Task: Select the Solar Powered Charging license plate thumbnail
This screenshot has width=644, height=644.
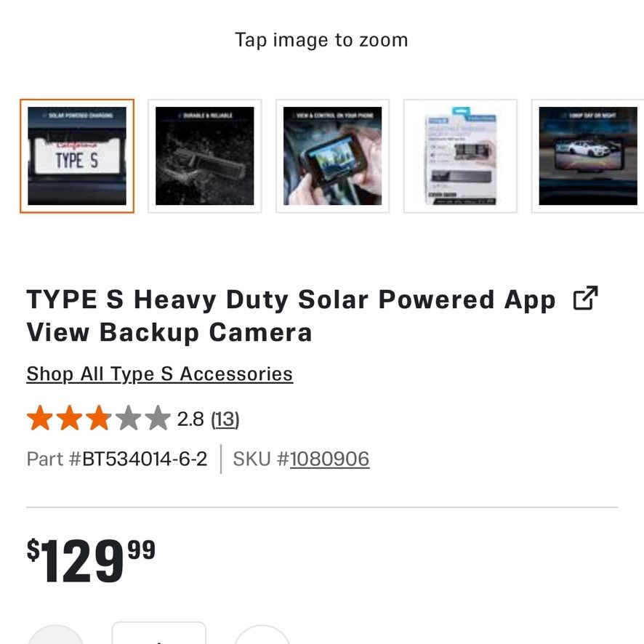Action: tap(77, 156)
